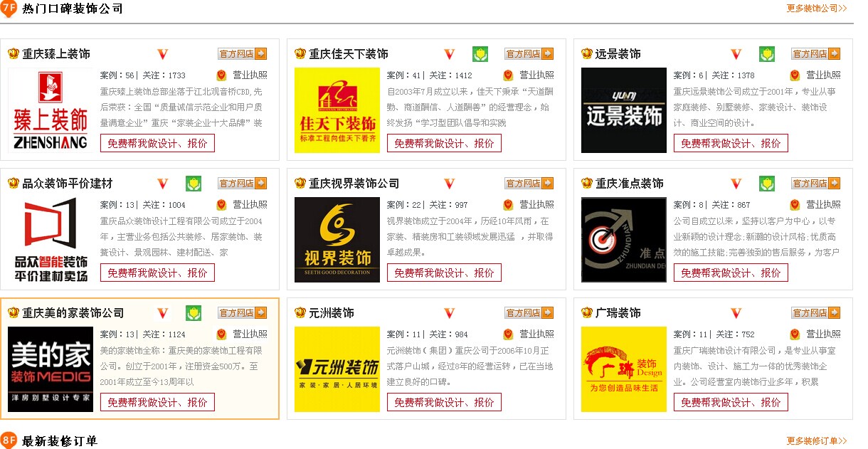Click the 远景装饰 black logo thumbnail

coord(624,110)
